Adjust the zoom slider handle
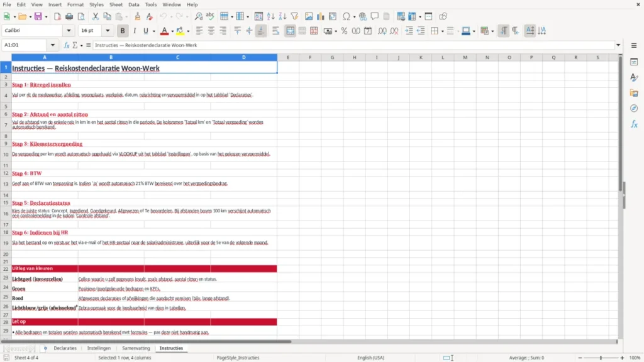This screenshot has width=644, height=362. pyautogui.click(x=601, y=358)
